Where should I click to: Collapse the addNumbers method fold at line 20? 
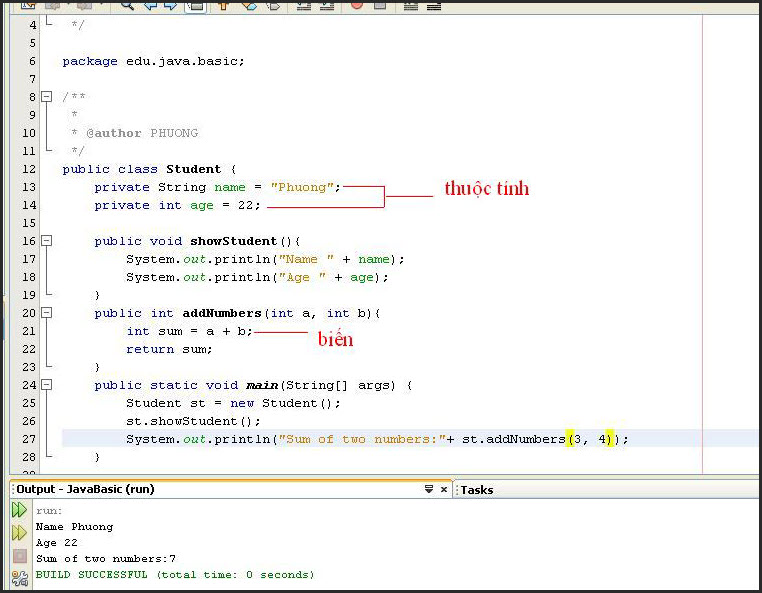coord(47,313)
